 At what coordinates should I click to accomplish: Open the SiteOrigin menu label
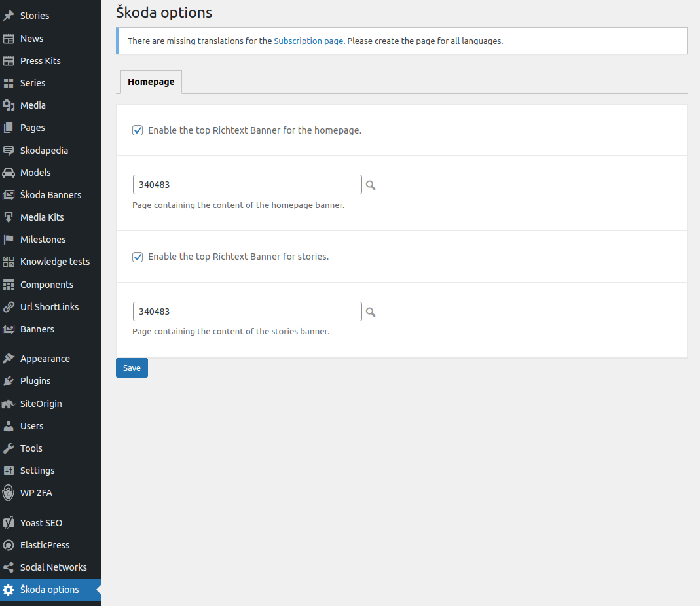tap(41, 404)
